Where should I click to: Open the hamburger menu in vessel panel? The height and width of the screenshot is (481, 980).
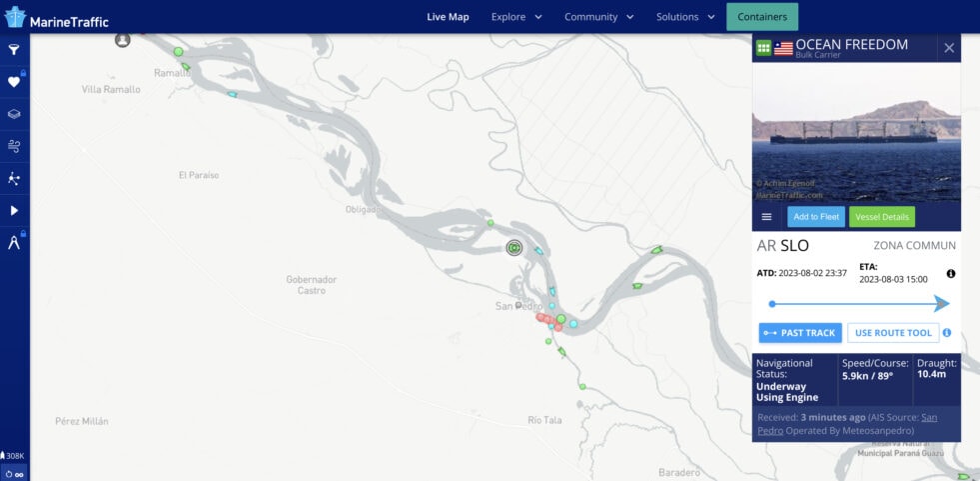pyautogui.click(x=767, y=217)
